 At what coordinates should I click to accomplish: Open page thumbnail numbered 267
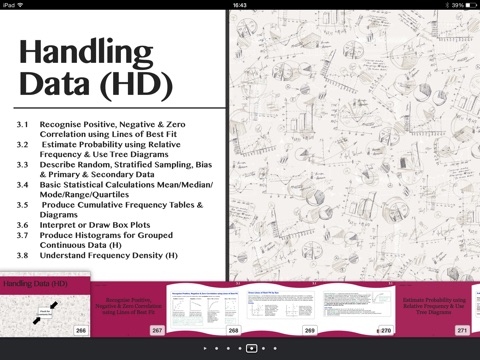(128, 309)
